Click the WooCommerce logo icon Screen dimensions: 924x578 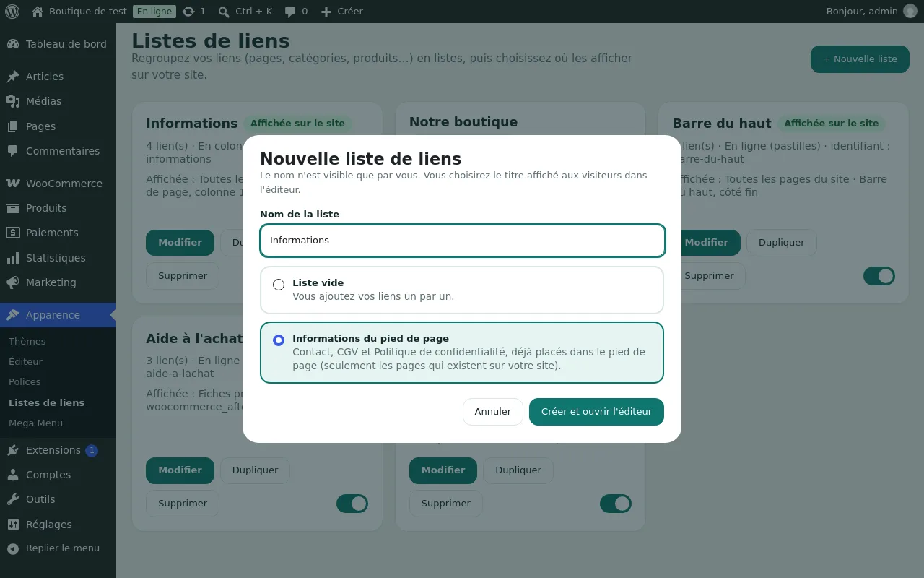(x=13, y=184)
